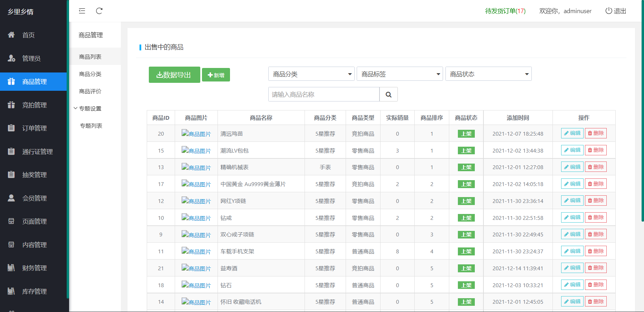Delete the 怀旧 收藏电话机 product

(596, 301)
